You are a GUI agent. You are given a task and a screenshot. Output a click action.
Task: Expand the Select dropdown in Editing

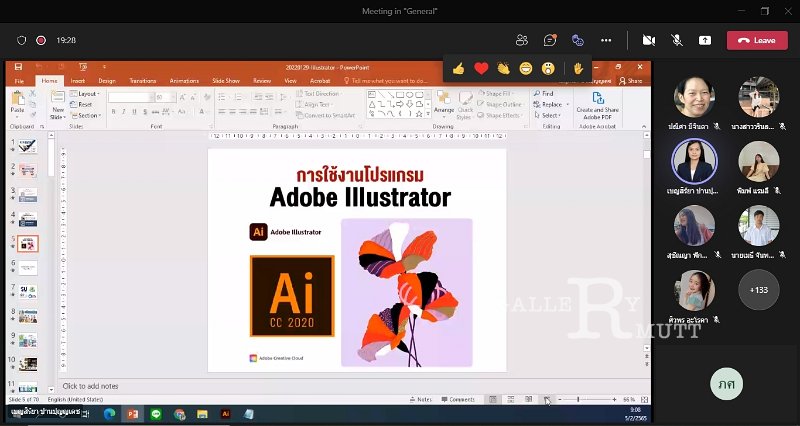(550, 115)
